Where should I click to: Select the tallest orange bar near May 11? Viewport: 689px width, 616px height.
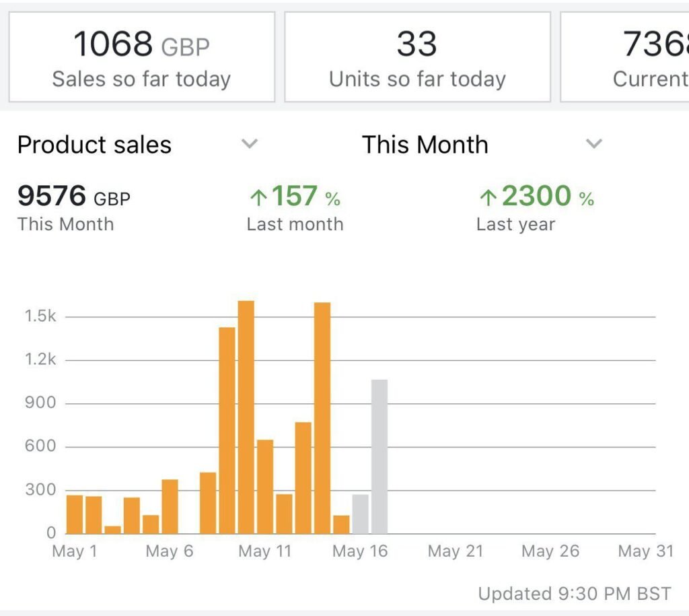(246, 417)
